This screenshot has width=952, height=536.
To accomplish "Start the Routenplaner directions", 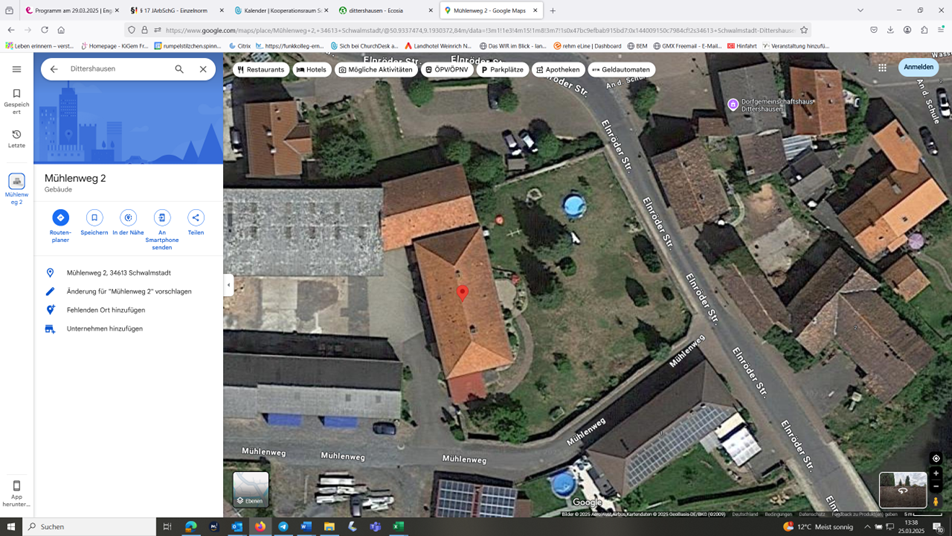I will click(x=60, y=226).
